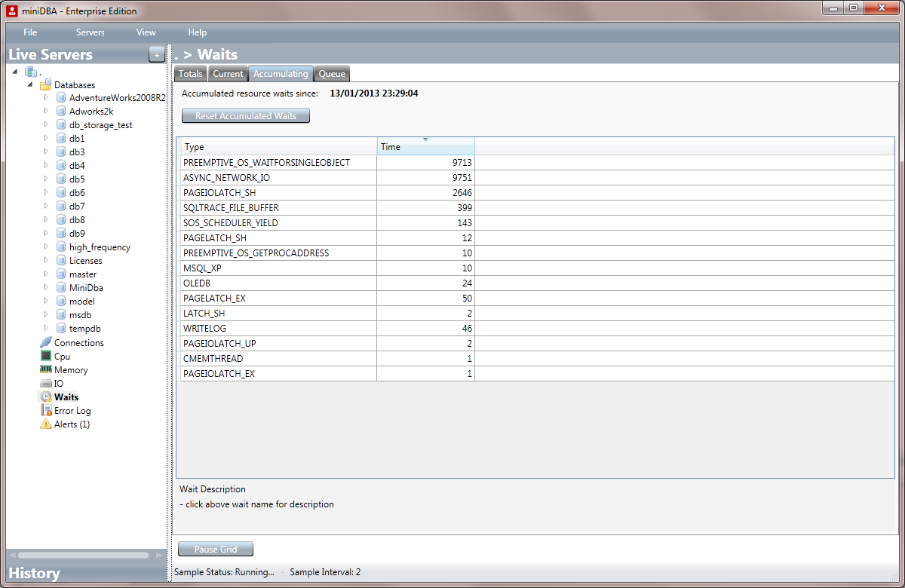Screen dimensions: 905x588
Task: Click the db_storage_test database icon
Action: coord(61,125)
